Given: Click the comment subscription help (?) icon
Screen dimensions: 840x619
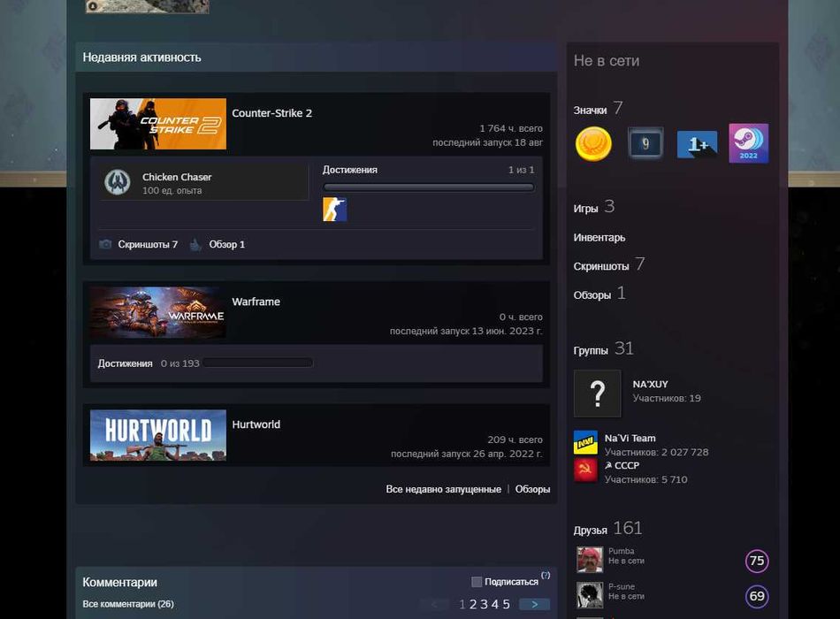Looking at the screenshot, I should [x=546, y=575].
